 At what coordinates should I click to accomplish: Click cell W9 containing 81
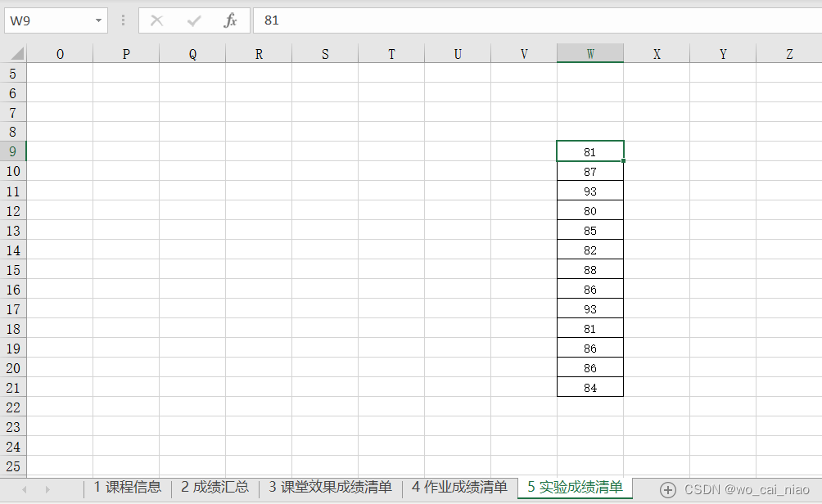coord(590,151)
